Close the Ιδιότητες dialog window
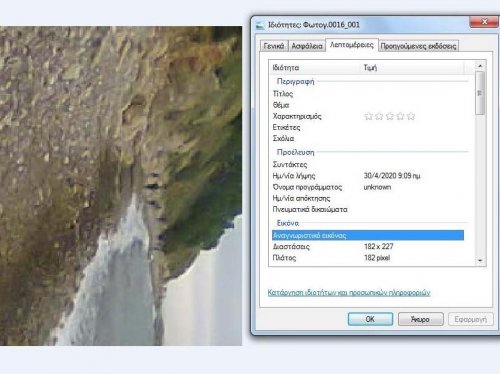Viewport: 500px width, 374px height. pos(485,22)
